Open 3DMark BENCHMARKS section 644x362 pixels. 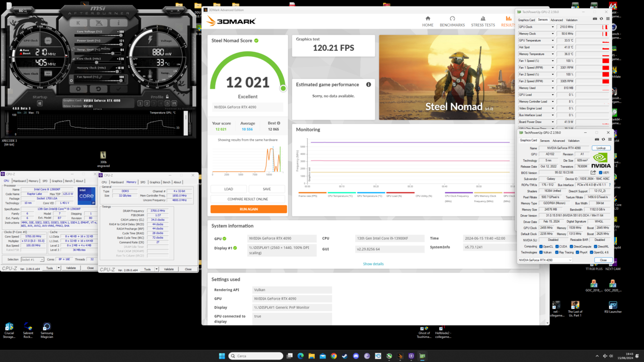452,22
